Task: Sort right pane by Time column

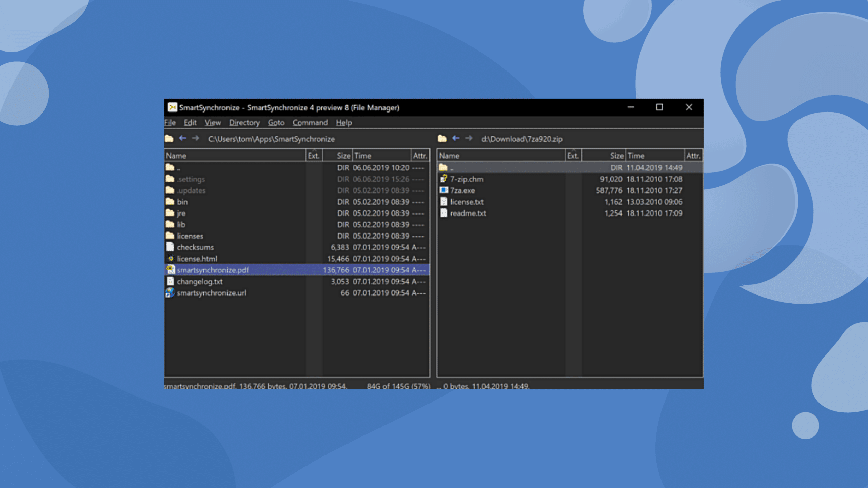Action: pos(655,156)
